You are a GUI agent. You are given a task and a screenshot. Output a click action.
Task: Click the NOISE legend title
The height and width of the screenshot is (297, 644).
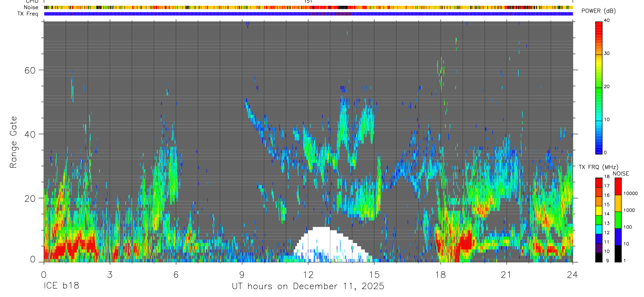pyautogui.click(x=620, y=174)
